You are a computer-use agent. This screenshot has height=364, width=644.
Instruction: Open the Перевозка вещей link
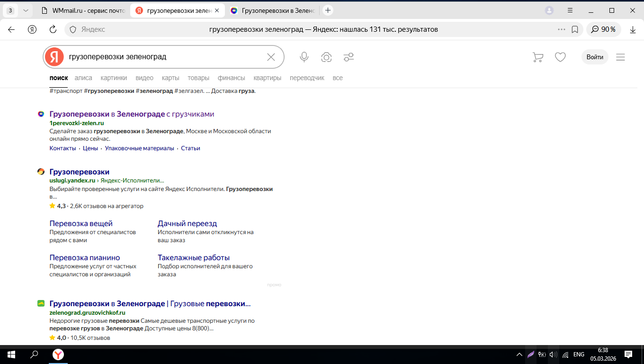81,223
